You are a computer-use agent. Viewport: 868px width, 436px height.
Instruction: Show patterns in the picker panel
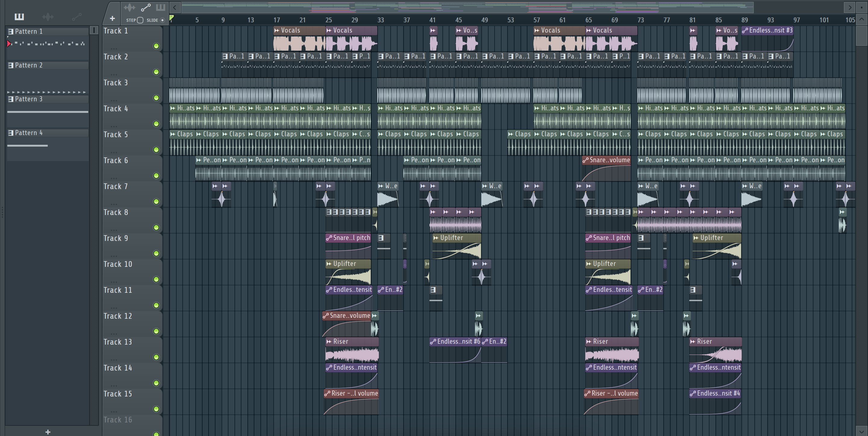19,17
